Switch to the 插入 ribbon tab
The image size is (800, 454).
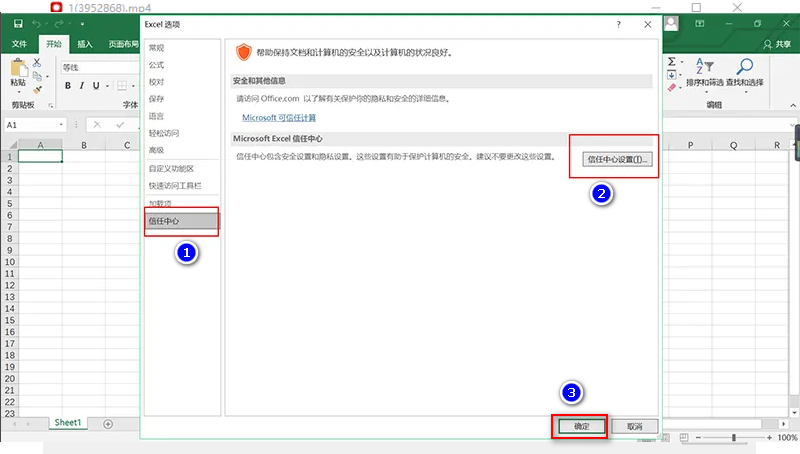coord(85,44)
